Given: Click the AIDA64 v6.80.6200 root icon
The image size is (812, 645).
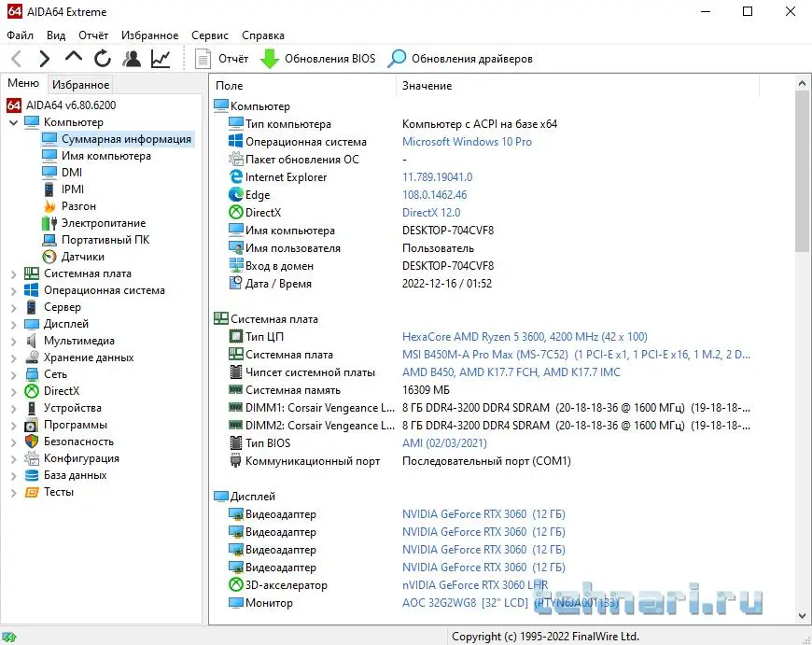Looking at the screenshot, I should pyautogui.click(x=14, y=105).
